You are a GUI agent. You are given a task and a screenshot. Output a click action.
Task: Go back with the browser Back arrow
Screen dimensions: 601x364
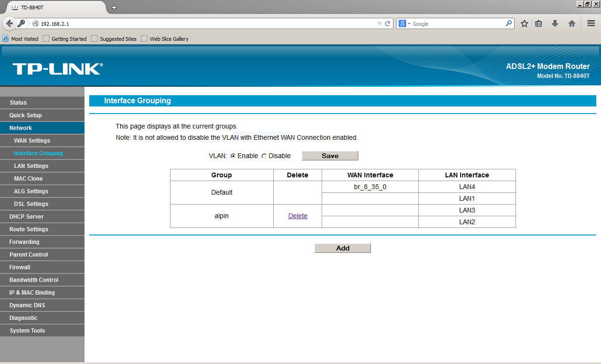pos(9,23)
